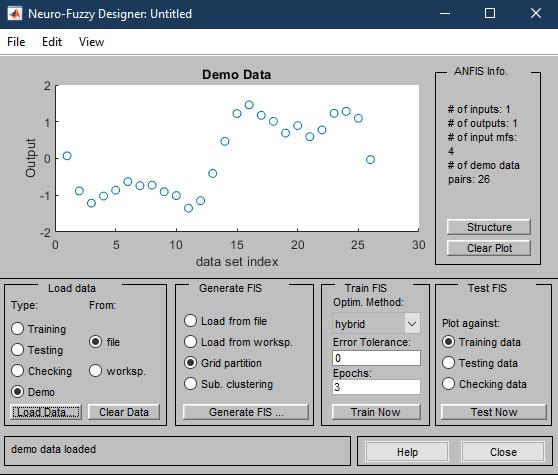This screenshot has height=475, width=558.
Task: Select Training data type radio button
Action: pos(17,329)
